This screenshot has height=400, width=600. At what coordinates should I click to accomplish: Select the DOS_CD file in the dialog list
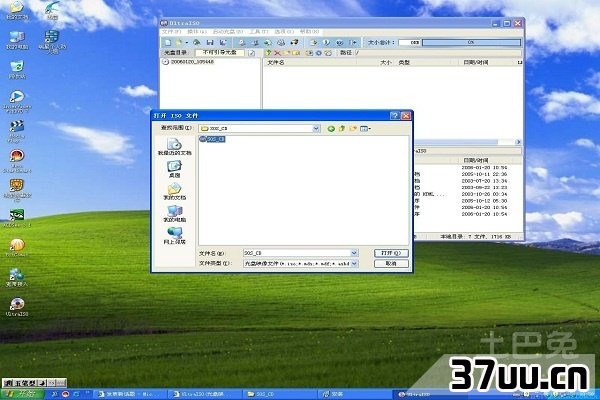click(212, 139)
